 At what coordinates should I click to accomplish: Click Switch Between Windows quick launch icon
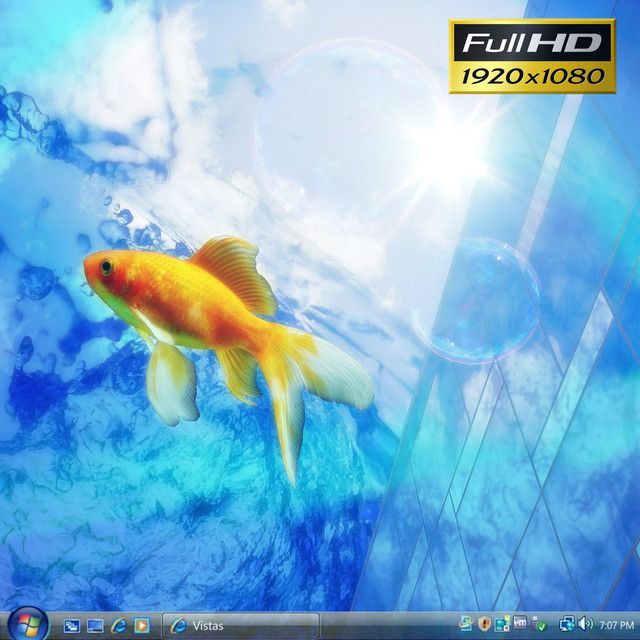(95, 625)
